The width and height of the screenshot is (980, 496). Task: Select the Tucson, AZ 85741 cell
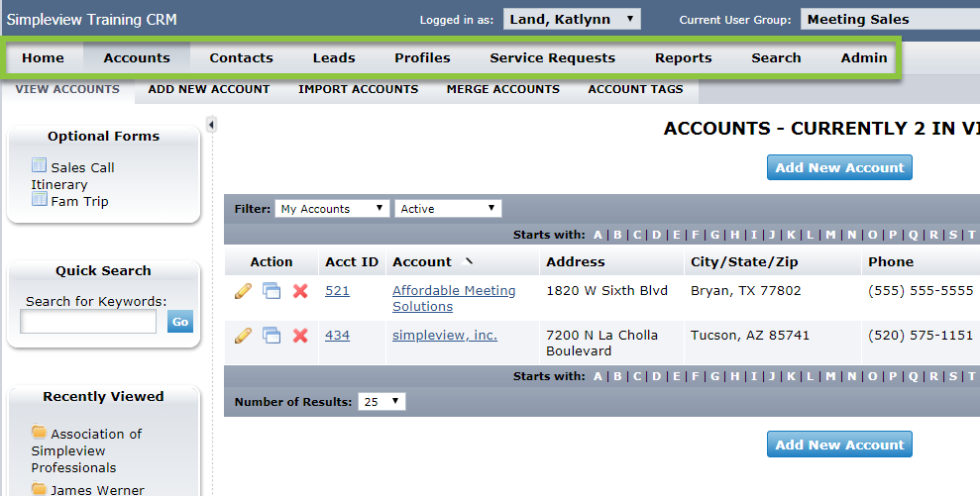point(750,336)
